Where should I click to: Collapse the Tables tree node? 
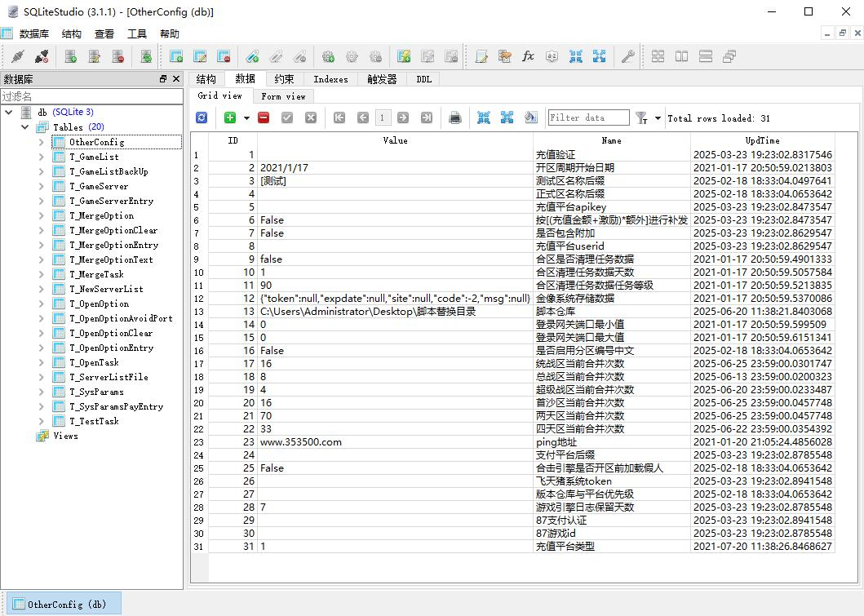pos(25,127)
